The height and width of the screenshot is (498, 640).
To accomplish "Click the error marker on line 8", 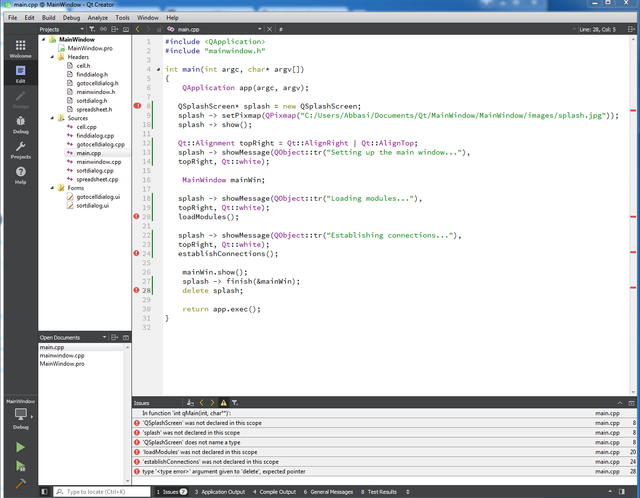I will point(137,106).
